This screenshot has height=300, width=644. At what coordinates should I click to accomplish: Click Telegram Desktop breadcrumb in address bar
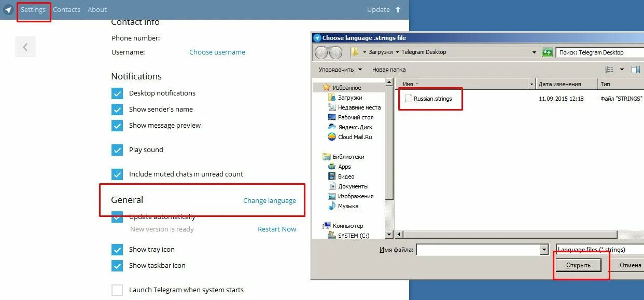coord(424,52)
